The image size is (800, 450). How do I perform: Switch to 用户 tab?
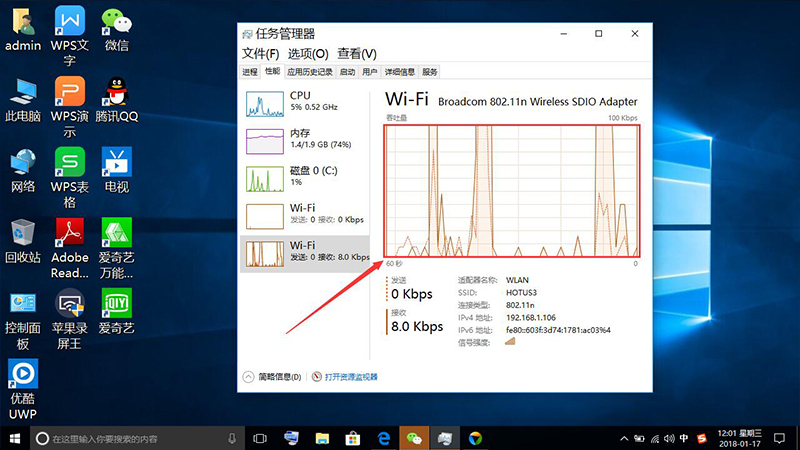coord(369,72)
